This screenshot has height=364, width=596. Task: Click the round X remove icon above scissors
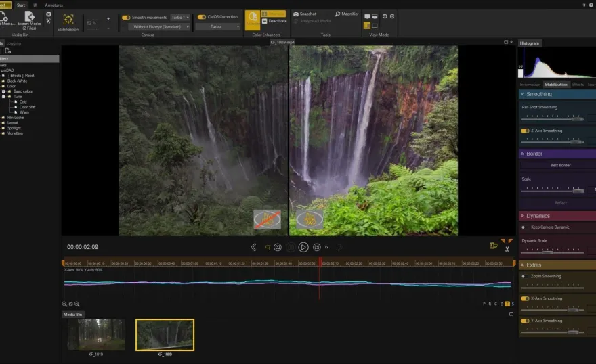click(x=48, y=14)
